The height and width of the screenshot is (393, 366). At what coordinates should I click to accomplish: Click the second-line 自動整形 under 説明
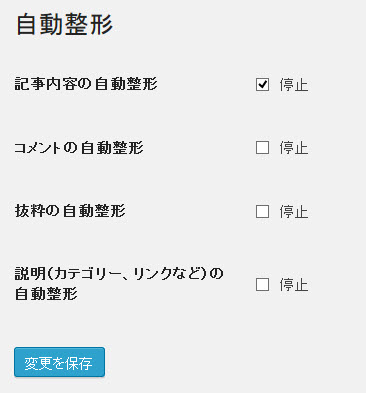46,294
